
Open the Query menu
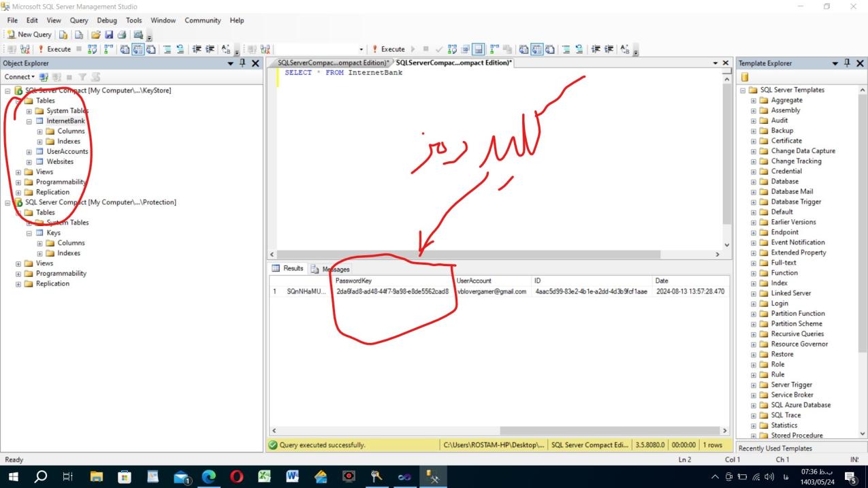pos(79,20)
